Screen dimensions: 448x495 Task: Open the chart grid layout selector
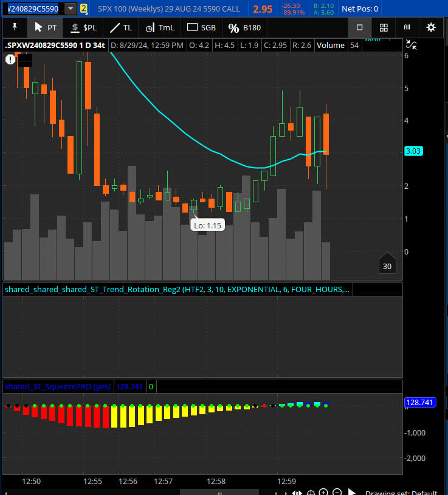click(x=384, y=27)
